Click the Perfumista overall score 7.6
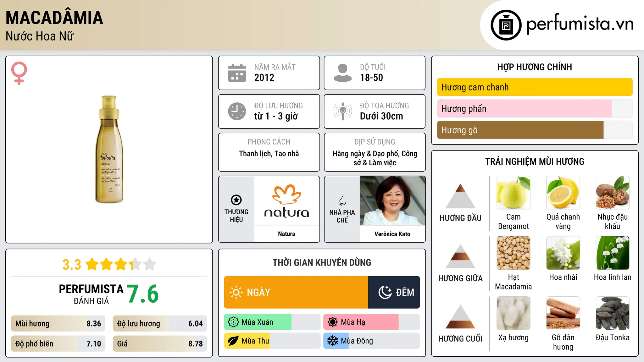The height and width of the screenshot is (362, 644). (143, 294)
